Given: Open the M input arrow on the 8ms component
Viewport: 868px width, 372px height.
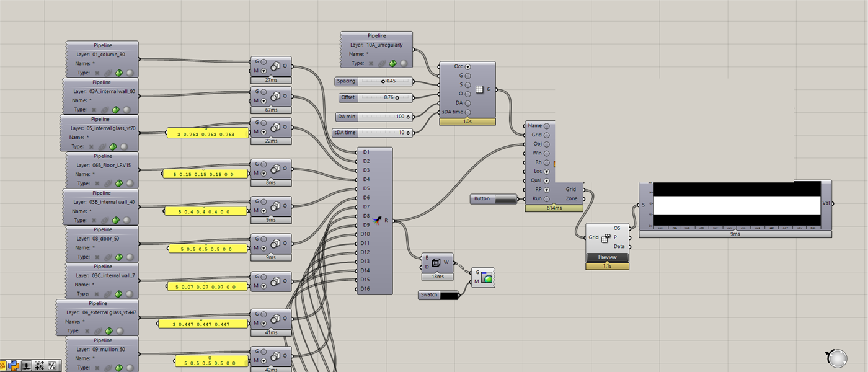Looking at the screenshot, I should click(263, 174).
